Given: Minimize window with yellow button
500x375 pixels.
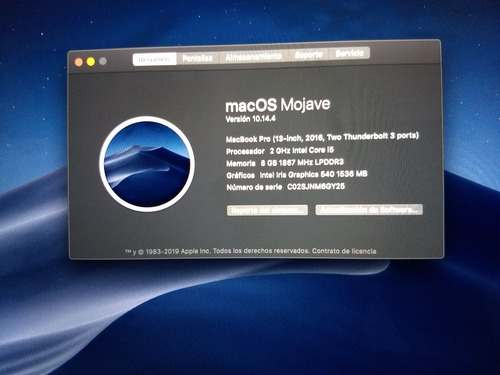Looking at the screenshot, I should (91, 62).
